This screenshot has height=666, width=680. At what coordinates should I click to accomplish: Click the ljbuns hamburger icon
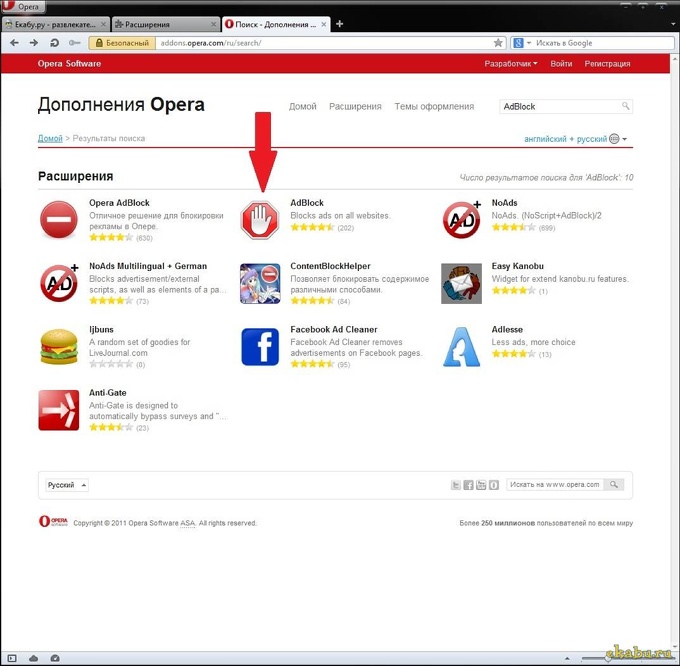pyautogui.click(x=59, y=346)
